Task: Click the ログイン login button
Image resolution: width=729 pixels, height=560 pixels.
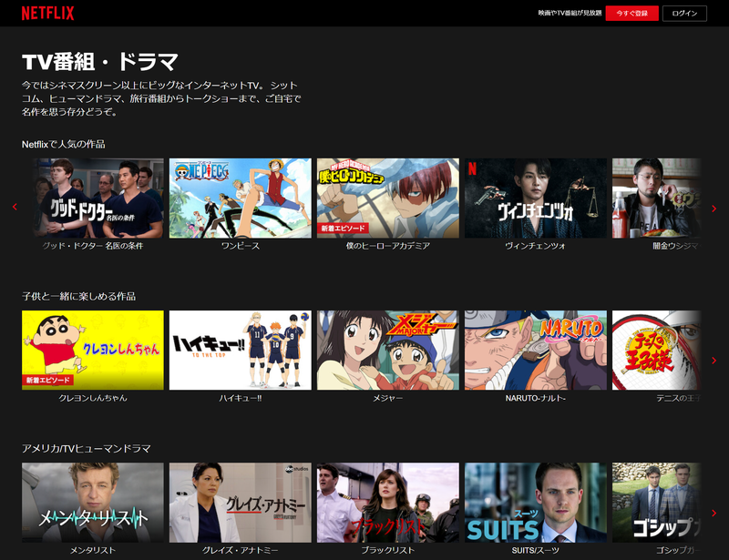Action: [684, 14]
